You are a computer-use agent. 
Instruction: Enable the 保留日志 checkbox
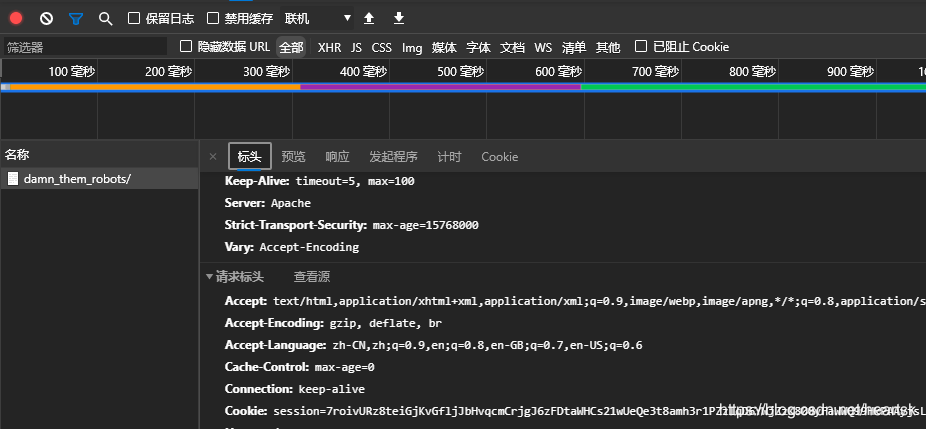tap(134, 18)
